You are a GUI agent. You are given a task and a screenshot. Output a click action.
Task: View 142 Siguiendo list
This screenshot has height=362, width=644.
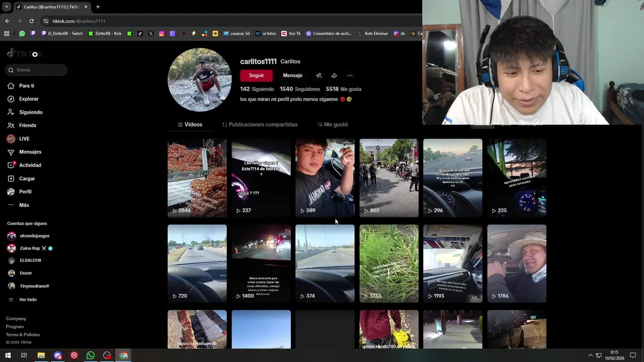pyautogui.click(x=257, y=89)
